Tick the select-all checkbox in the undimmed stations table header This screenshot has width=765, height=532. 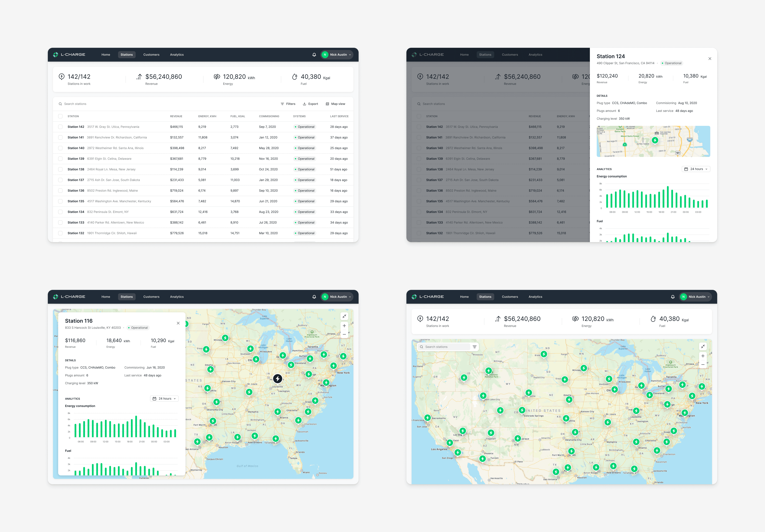tap(60, 116)
